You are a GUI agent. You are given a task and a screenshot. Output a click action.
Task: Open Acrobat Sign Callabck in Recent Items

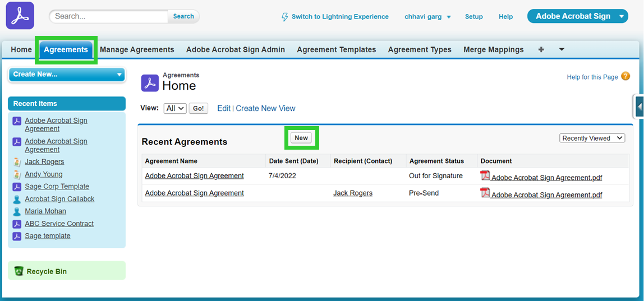tap(59, 199)
